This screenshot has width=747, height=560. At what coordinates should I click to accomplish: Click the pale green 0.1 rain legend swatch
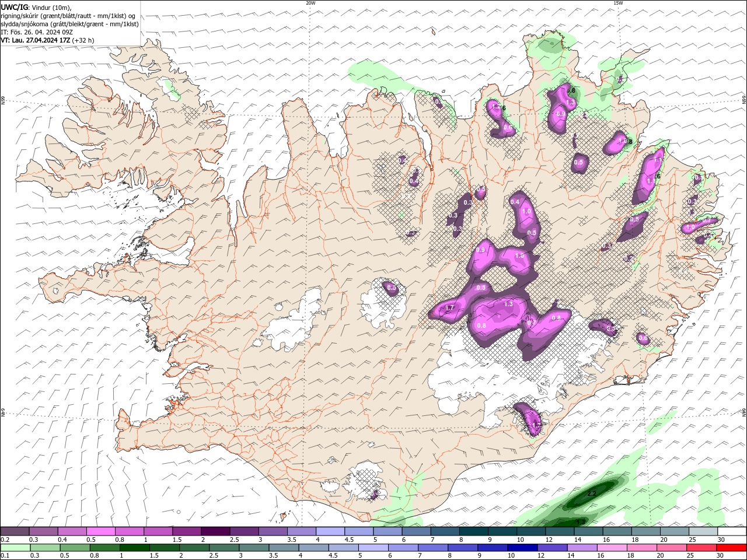point(15,547)
